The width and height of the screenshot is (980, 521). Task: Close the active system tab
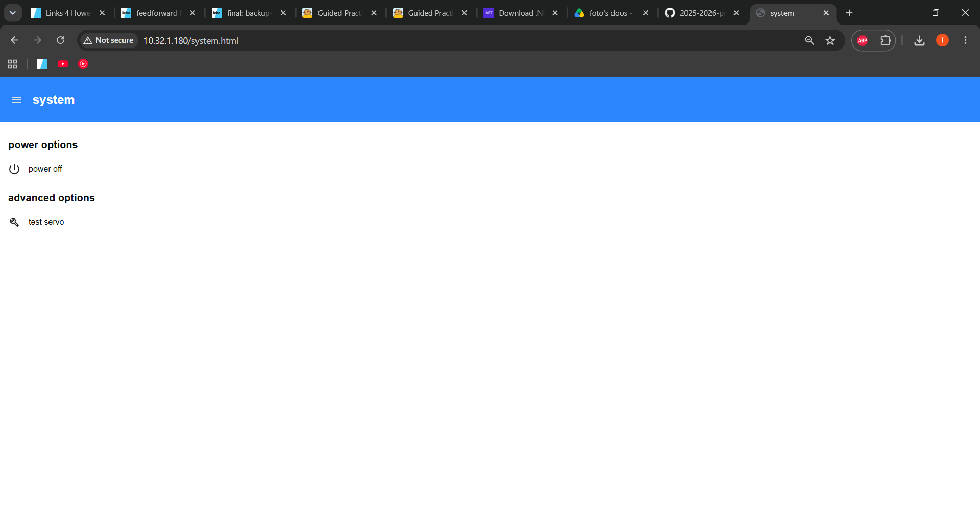pyautogui.click(x=826, y=13)
